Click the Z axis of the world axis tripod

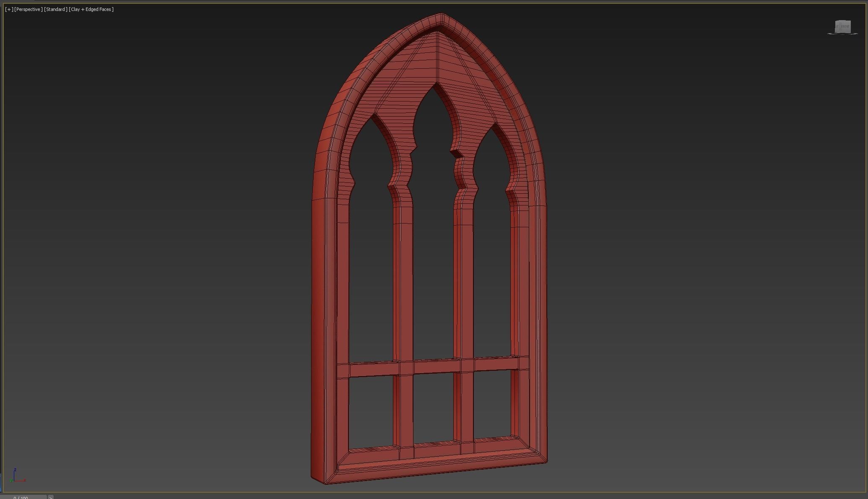pos(15,471)
